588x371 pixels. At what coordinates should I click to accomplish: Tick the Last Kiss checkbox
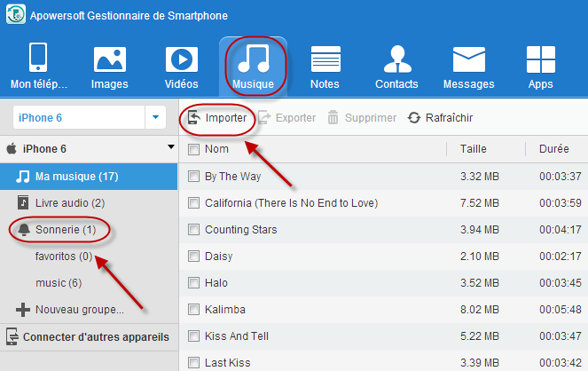coord(193,363)
